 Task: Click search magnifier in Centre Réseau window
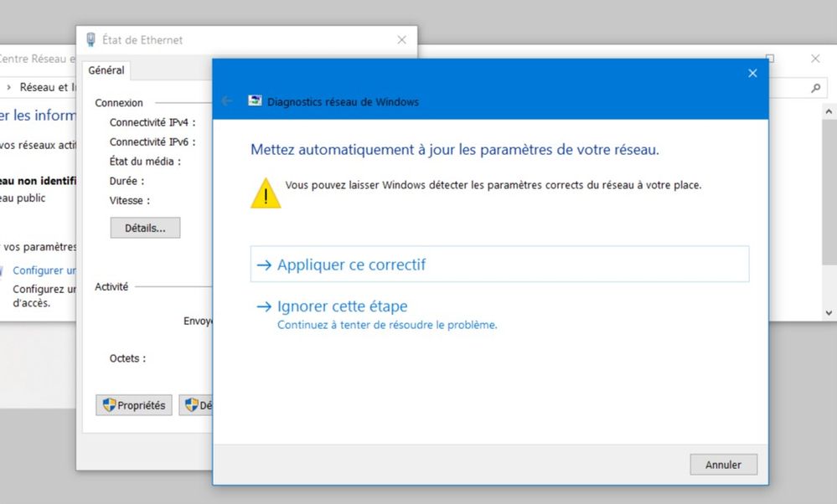(x=815, y=88)
